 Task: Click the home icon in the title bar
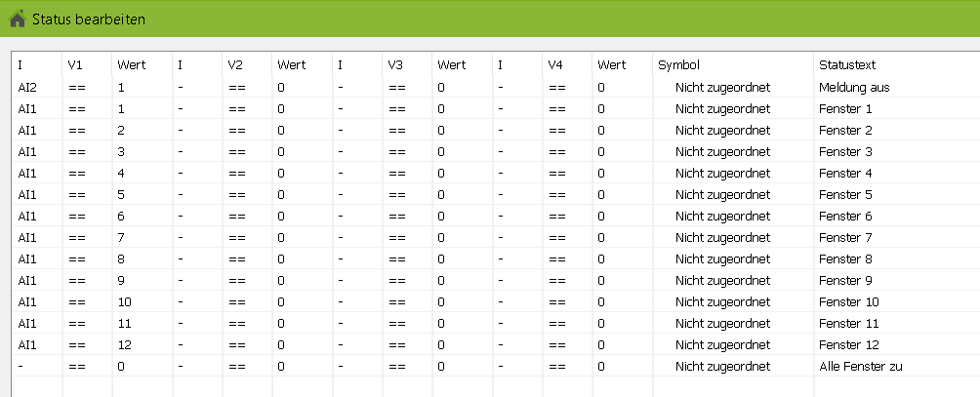[x=17, y=19]
